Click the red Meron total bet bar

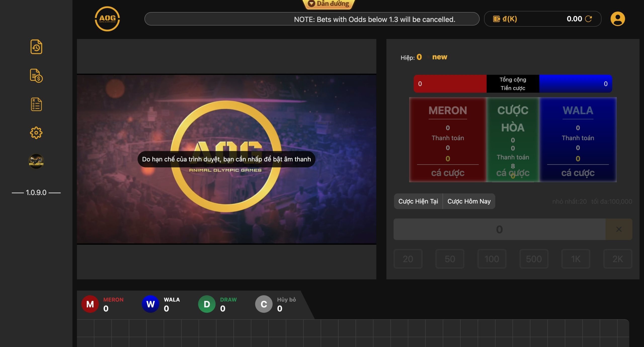pos(450,84)
